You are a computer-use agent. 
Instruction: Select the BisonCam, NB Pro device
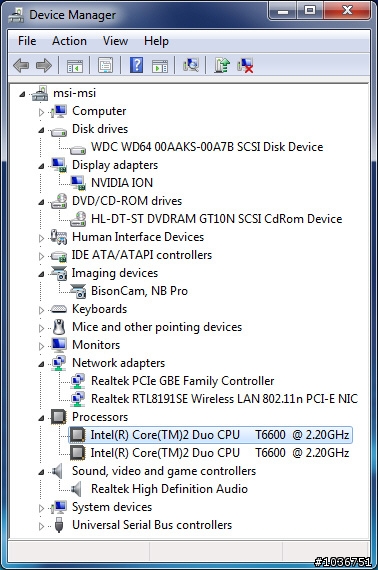[x=139, y=290]
